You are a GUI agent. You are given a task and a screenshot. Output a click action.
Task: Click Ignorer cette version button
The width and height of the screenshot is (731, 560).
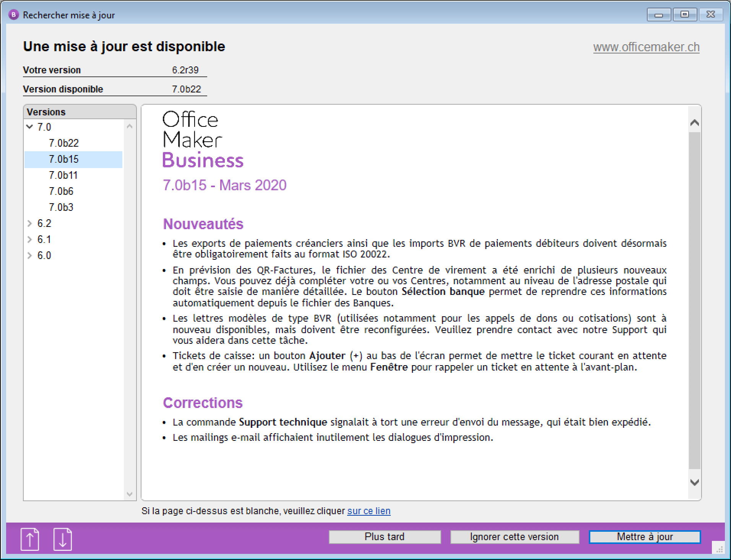515,537
